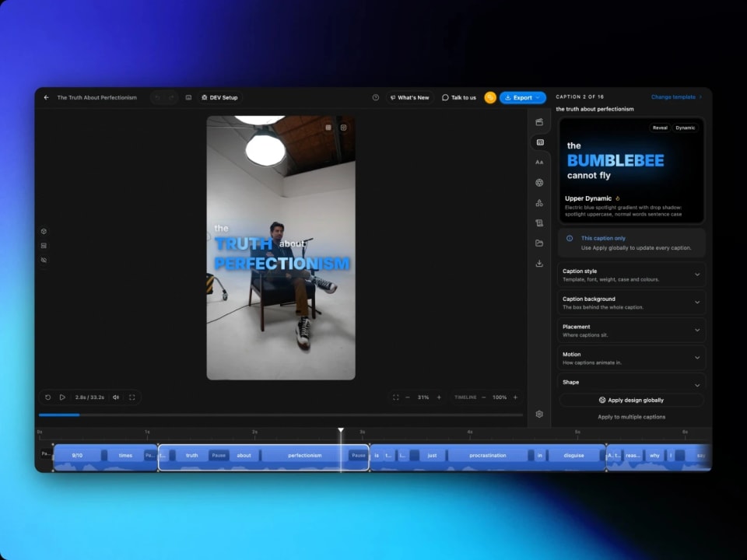Fit the preview with the frame icon by 31%
747x560 pixels.
point(395,397)
